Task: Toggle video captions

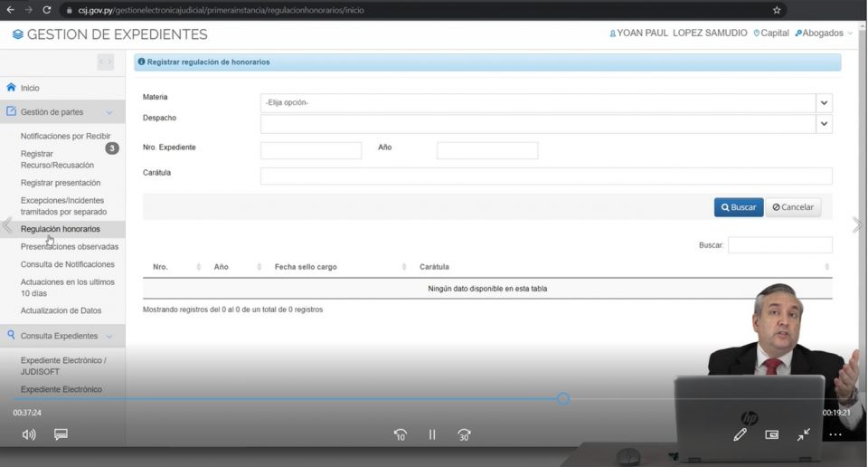Action: (61, 434)
